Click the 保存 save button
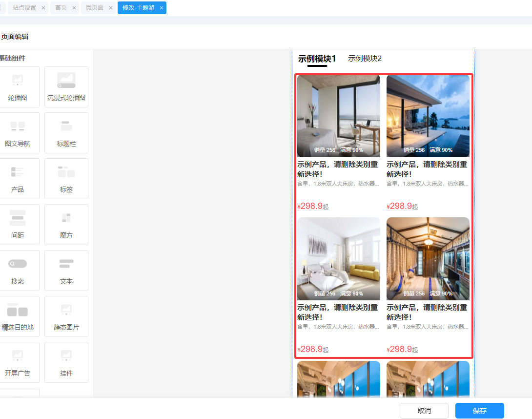Viewport: 532px width, 419px height. [479, 411]
